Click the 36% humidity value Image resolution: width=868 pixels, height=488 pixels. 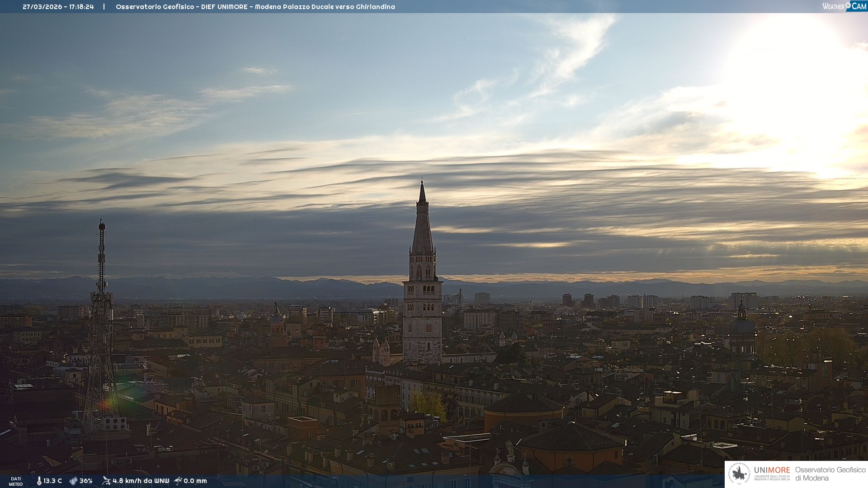click(x=86, y=481)
